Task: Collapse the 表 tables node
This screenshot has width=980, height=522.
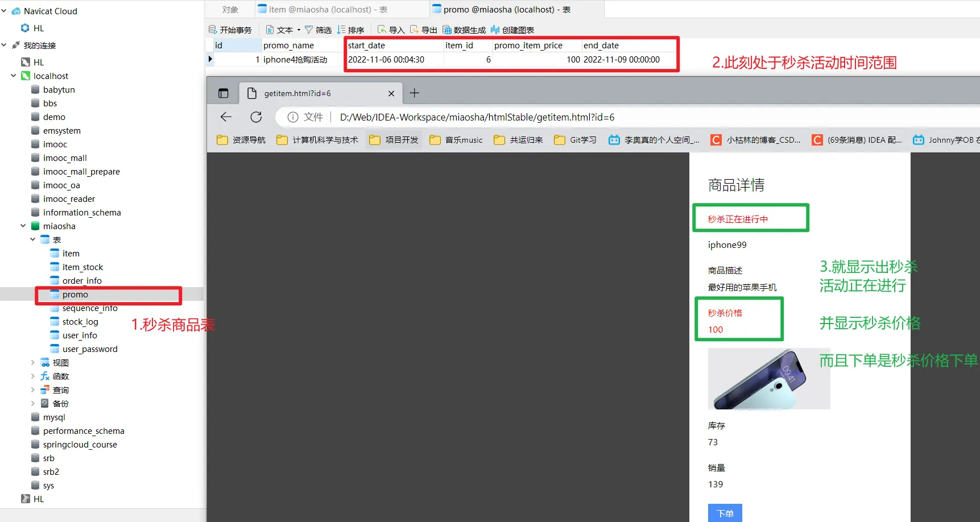Action: [33, 239]
